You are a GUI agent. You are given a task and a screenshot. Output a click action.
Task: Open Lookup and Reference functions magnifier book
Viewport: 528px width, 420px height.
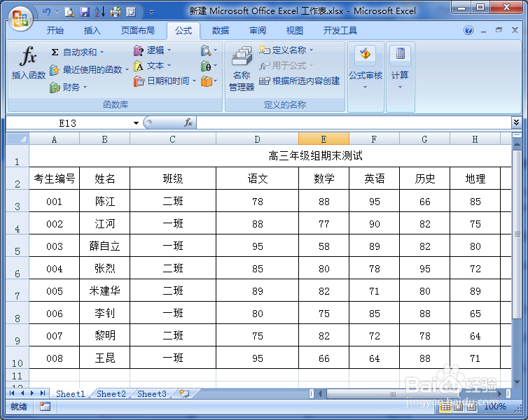coord(206,50)
